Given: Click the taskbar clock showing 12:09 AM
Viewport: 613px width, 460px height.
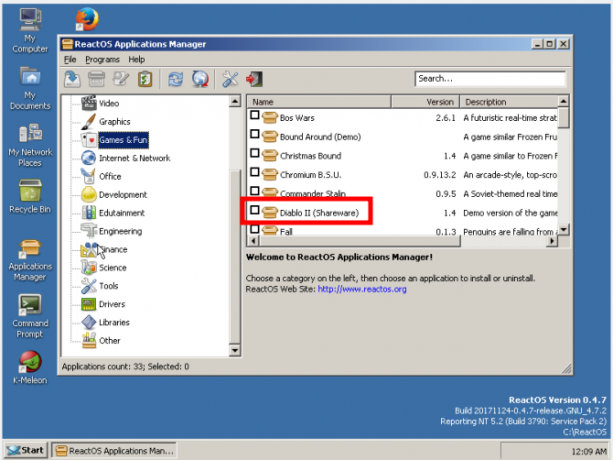Looking at the screenshot, I should click(x=589, y=451).
